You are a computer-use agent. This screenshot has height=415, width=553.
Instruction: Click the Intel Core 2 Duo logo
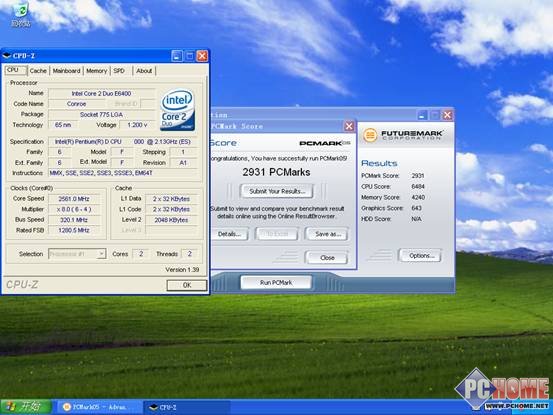[x=178, y=110]
